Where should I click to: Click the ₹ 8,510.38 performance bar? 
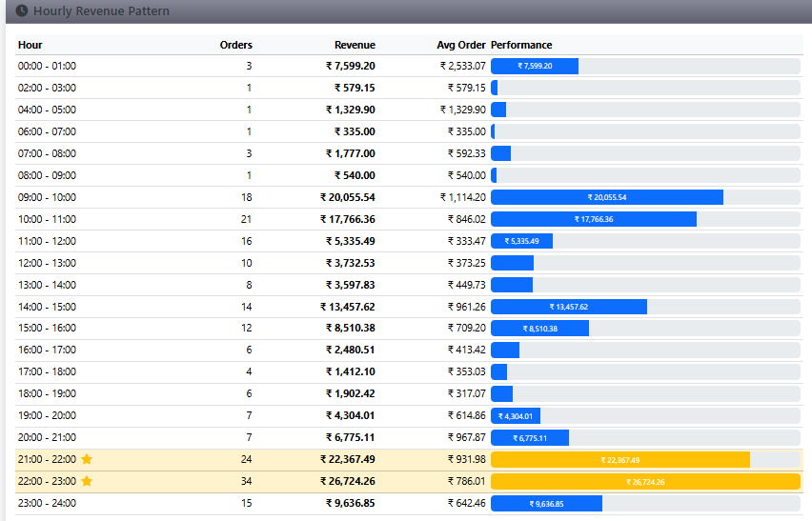pyautogui.click(x=539, y=329)
